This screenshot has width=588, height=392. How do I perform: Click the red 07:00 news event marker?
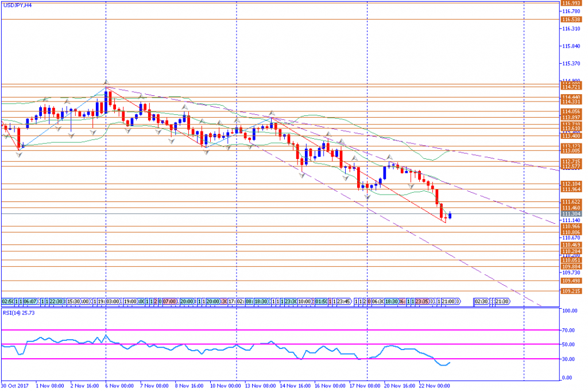(x=169, y=301)
